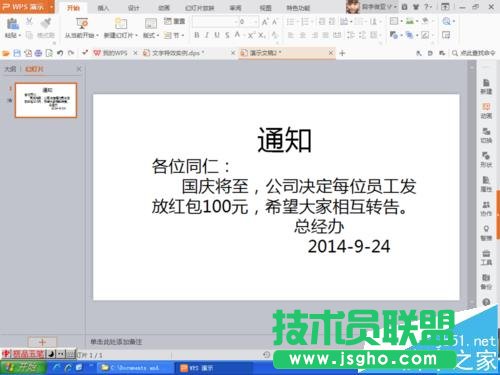Switch to the 动画 (Animation) tab
This screenshot has width=500, height=375.
164,8
